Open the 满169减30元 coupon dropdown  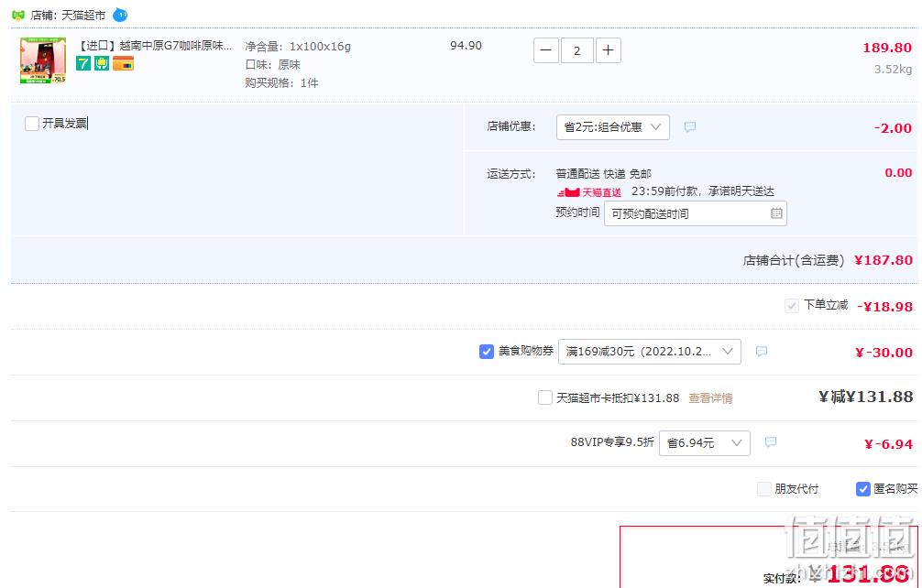click(x=649, y=352)
